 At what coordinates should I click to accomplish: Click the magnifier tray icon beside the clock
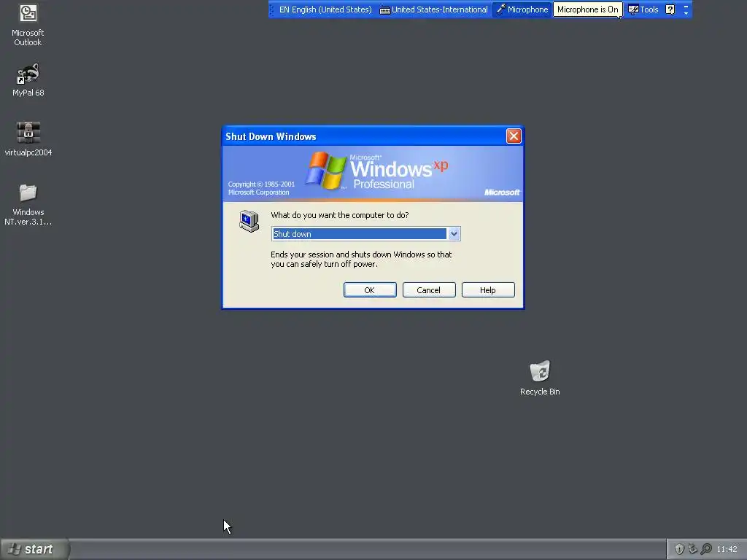pyautogui.click(x=706, y=549)
